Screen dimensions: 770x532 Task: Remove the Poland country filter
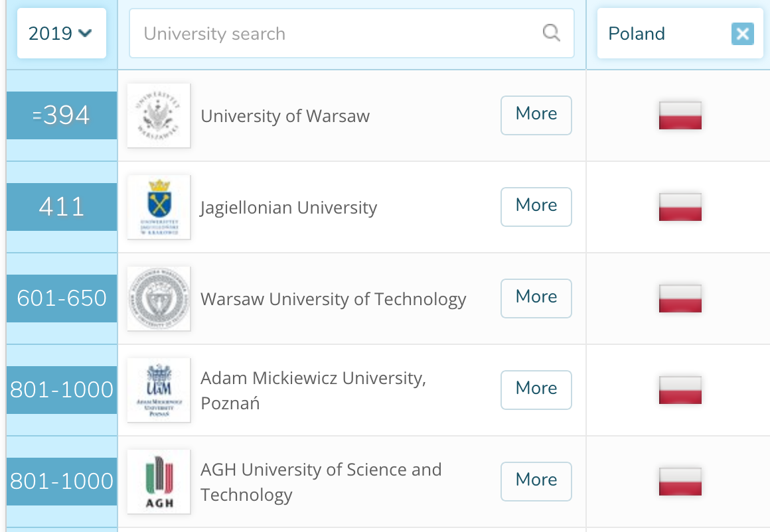click(x=743, y=34)
